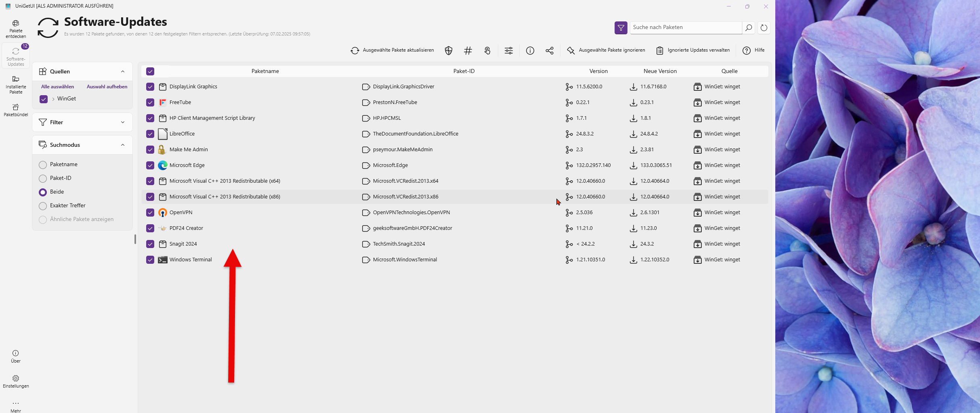
Task: Expand the WinGet source tree arrow
Action: [53, 99]
